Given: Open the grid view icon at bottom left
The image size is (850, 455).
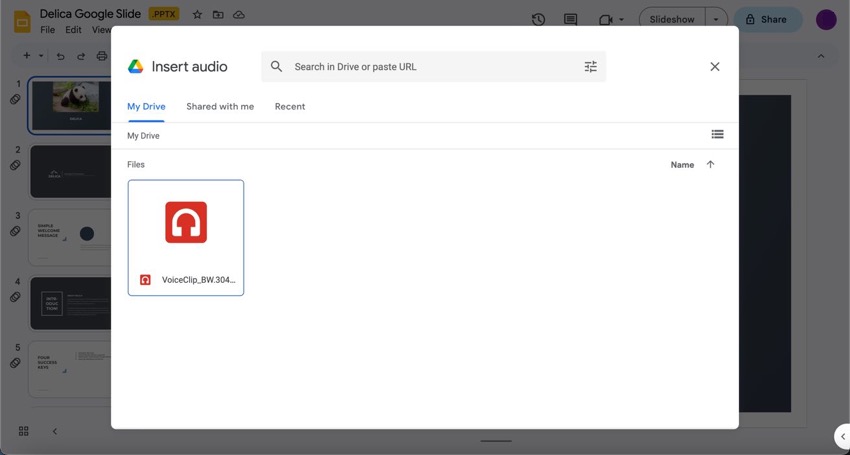Looking at the screenshot, I should click(23, 431).
